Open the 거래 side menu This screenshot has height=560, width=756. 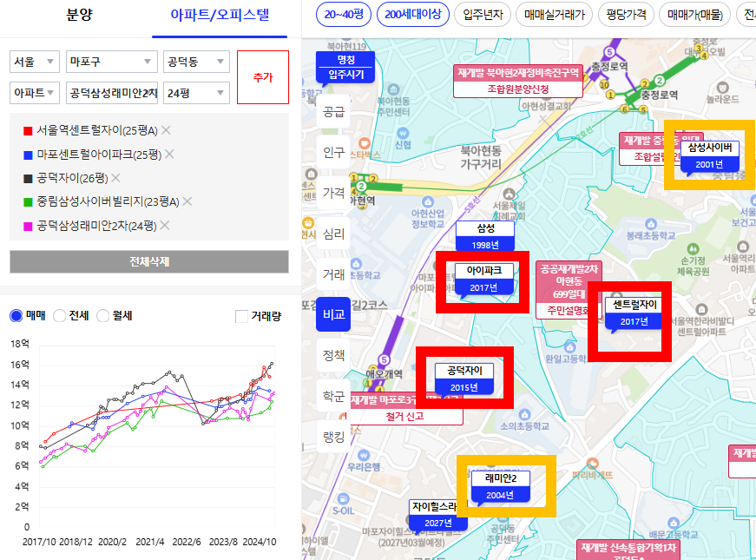coord(333,274)
